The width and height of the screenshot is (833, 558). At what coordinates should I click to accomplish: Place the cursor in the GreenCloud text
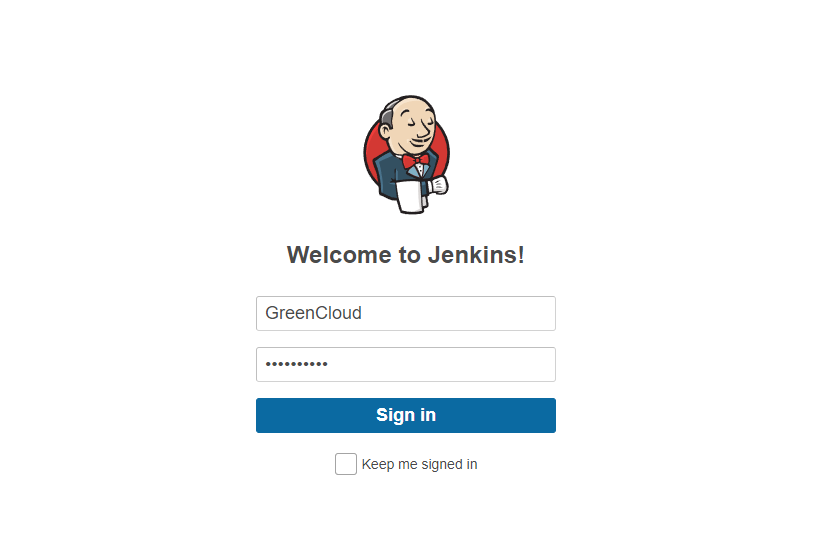[313, 313]
